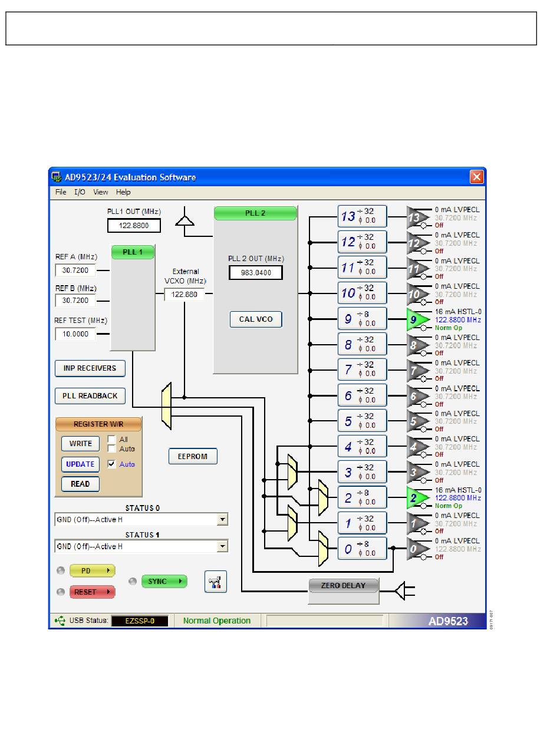Click the REF A frequency input field

(75, 270)
